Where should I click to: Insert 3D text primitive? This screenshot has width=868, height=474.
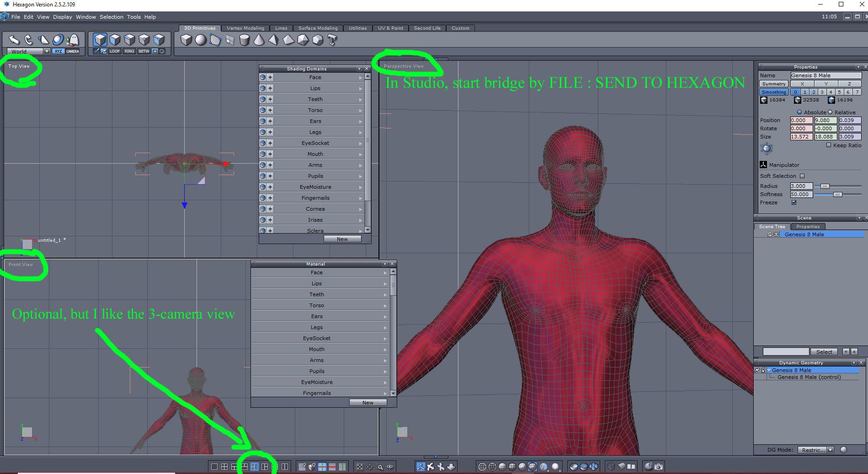click(332, 40)
